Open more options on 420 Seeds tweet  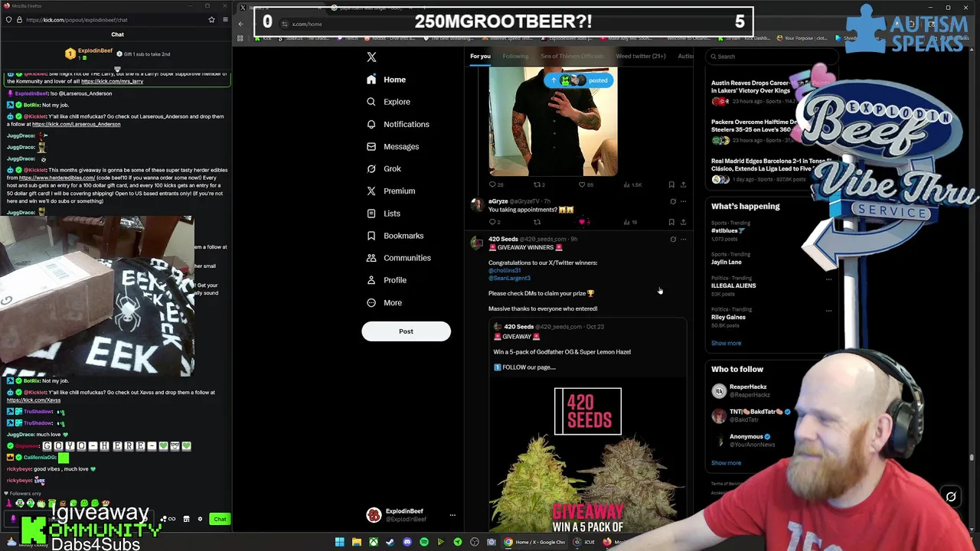tap(683, 239)
